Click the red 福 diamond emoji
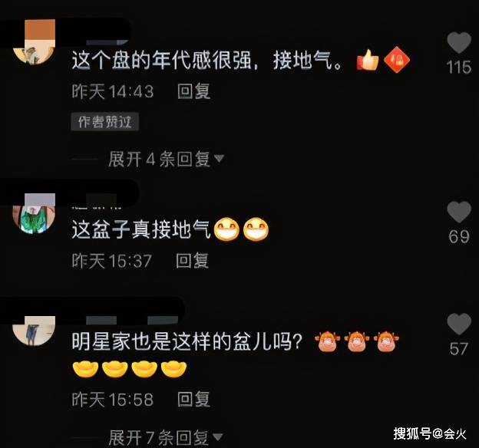The image size is (479, 448). click(x=397, y=60)
